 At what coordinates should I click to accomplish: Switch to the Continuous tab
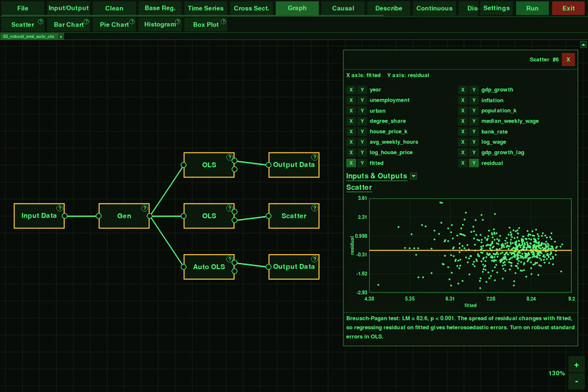coord(434,8)
